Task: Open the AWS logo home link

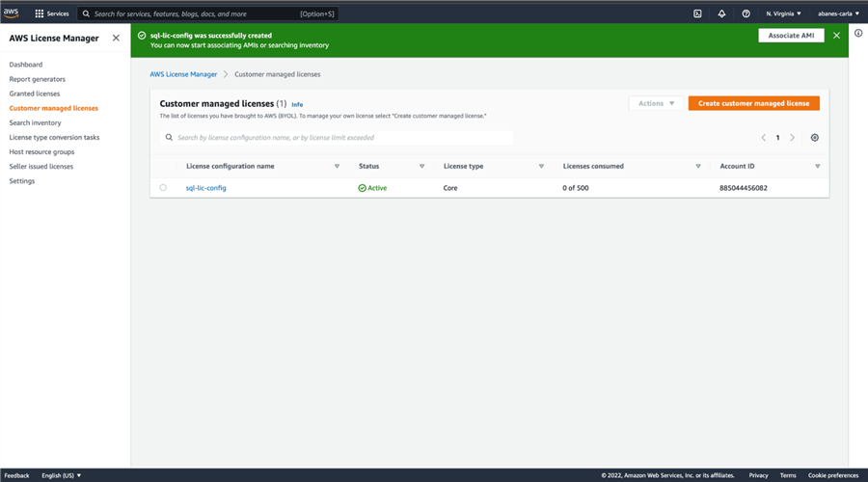Action: pyautogui.click(x=11, y=13)
